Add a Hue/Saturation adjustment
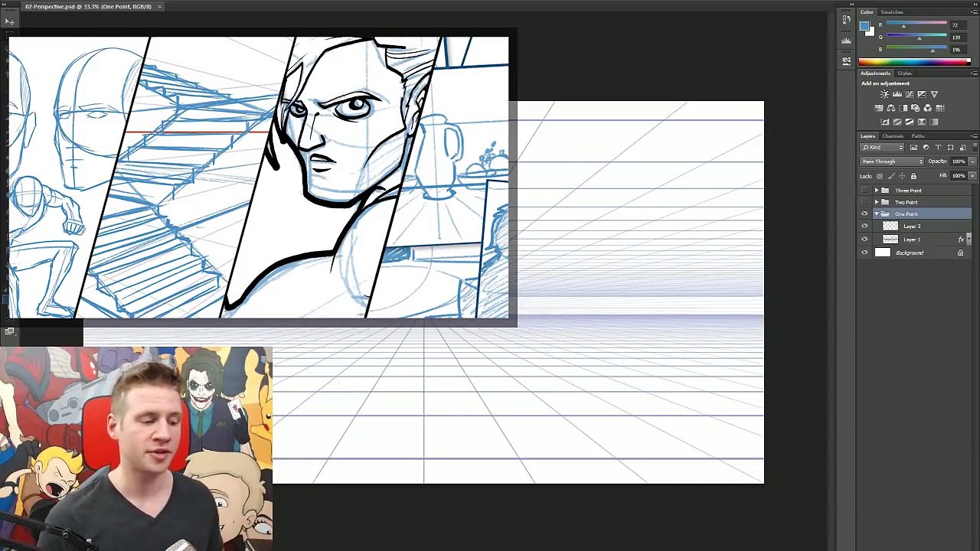This screenshot has width=980, height=551. pos(879,108)
